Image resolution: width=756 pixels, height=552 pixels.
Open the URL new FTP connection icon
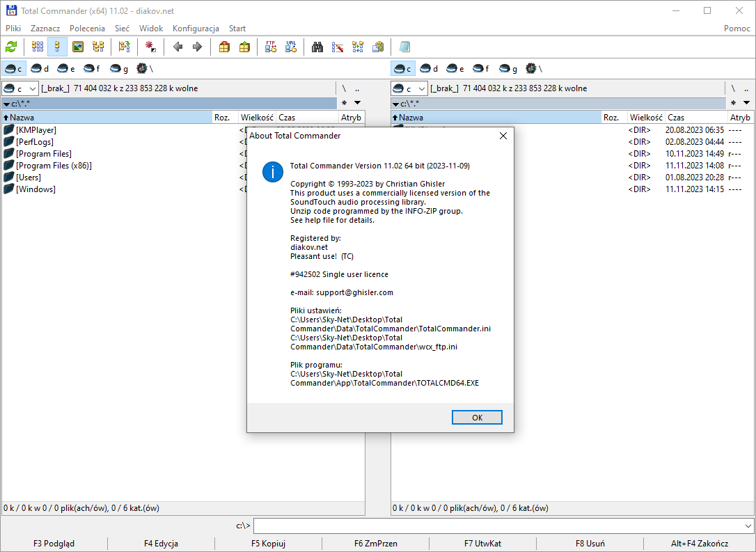coord(291,47)
